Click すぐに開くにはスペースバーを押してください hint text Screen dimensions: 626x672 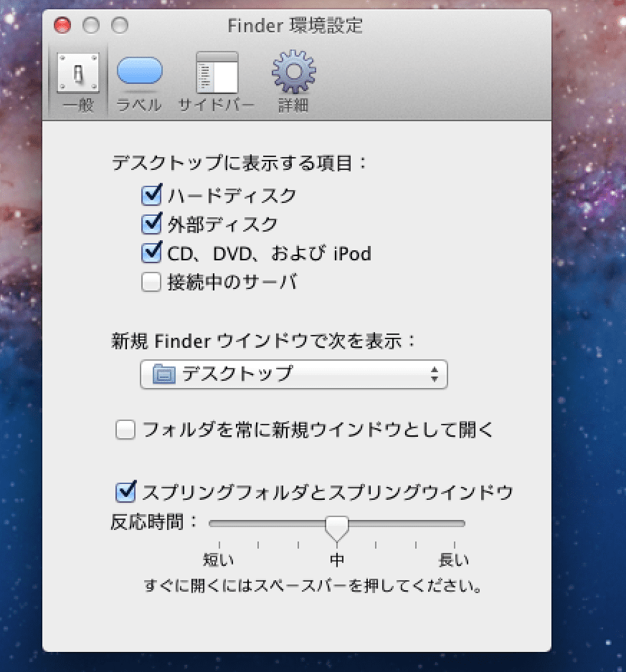point(313,585)
